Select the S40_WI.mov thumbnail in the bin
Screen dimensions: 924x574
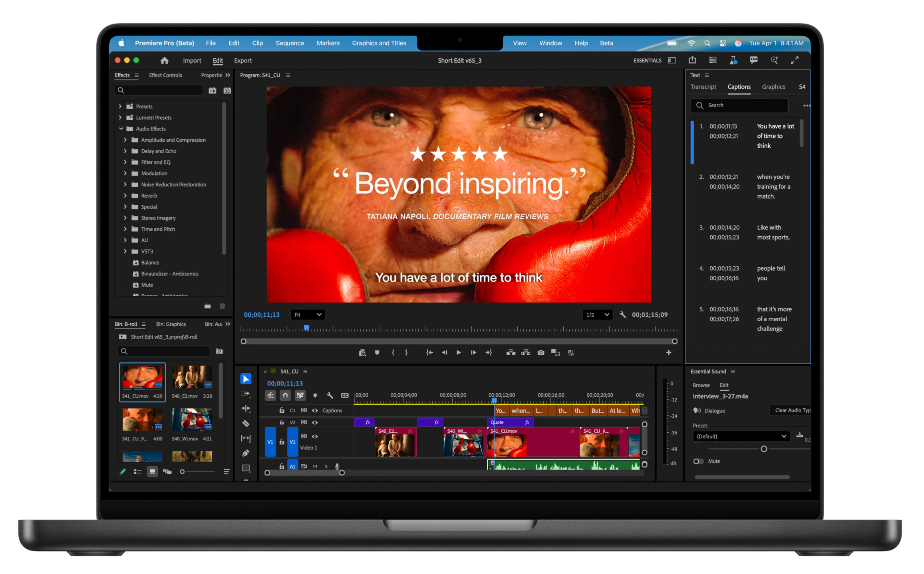coord(192,419)
